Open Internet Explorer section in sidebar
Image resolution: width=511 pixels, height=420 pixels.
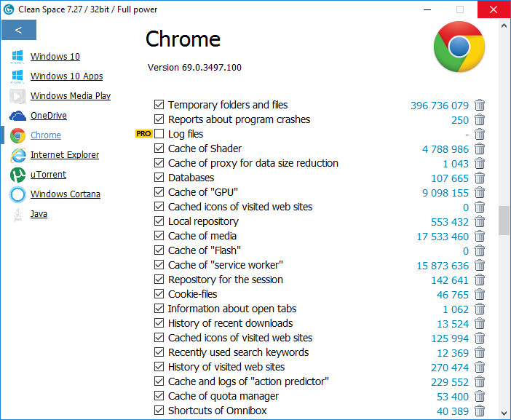tap(64, 155)
